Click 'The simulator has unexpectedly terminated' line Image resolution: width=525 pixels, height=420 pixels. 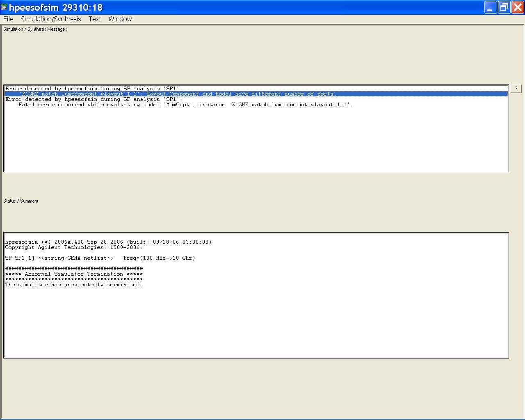tap(74, 285)
